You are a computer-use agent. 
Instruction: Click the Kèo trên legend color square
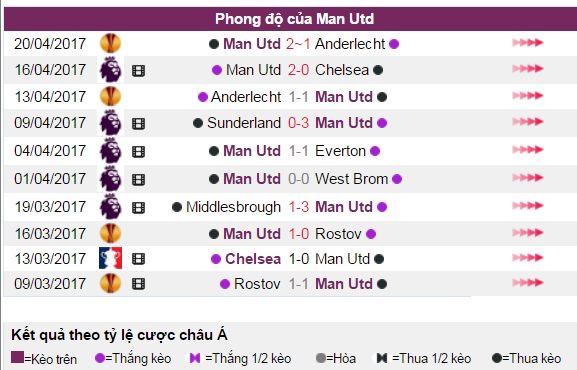coord(17,357)
